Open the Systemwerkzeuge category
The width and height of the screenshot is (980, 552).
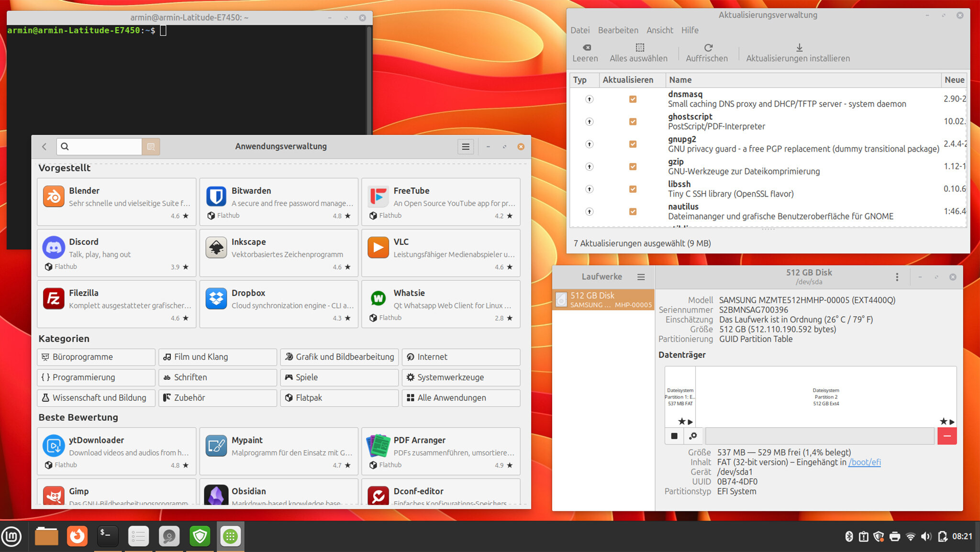pos(461,377)
